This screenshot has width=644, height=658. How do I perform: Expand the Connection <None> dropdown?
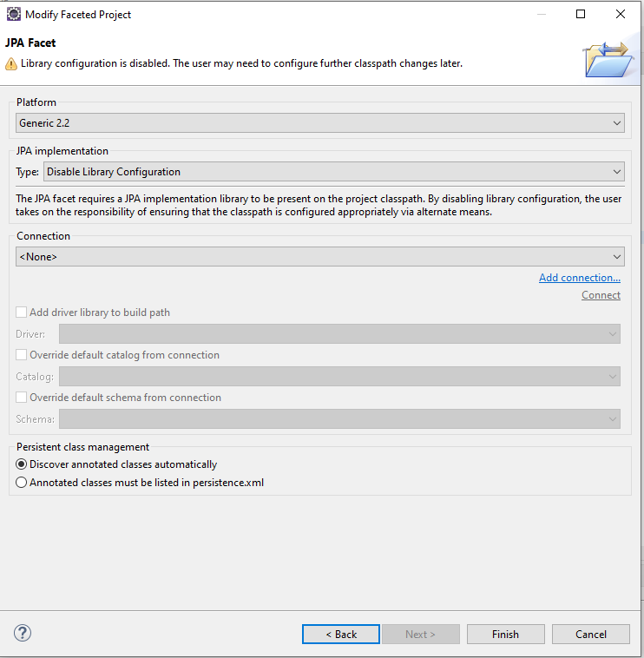coord(319,257)
